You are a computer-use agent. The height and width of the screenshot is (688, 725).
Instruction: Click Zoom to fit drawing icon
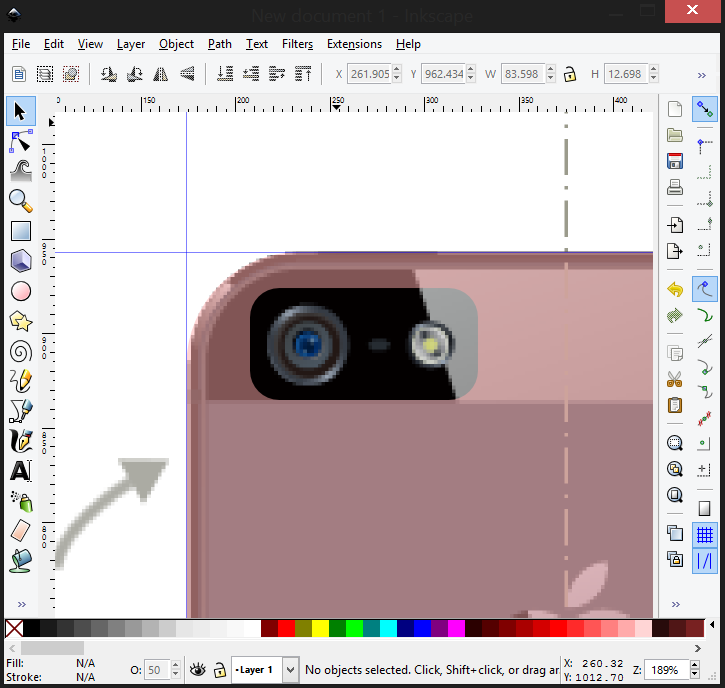coord(675,469)
